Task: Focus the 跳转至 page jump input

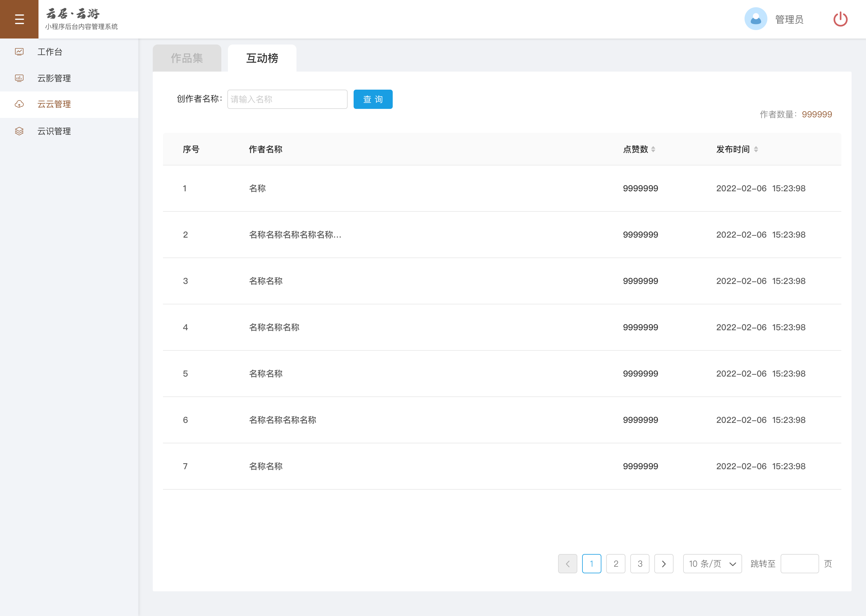Action: click(x=800, y=564)
